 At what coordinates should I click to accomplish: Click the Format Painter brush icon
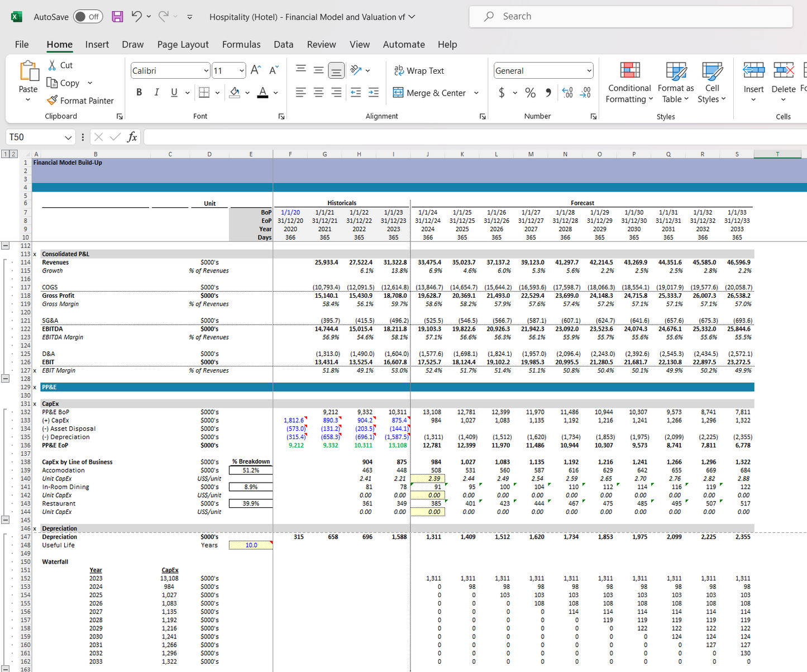(52, 101)
